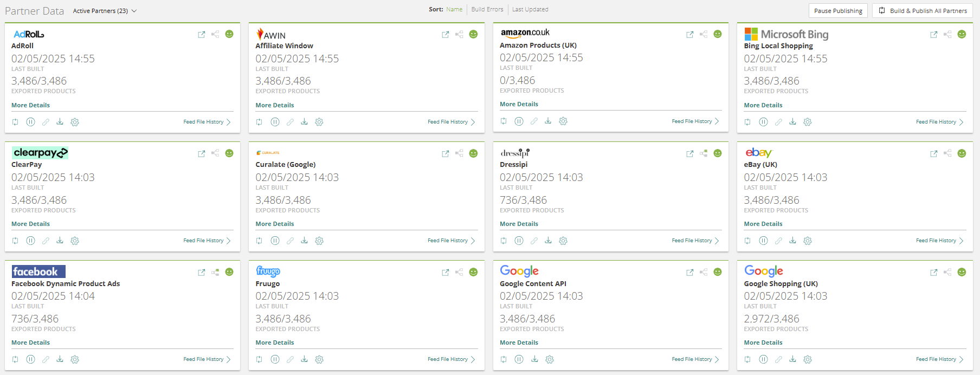Click the Dressipi share icon
This screenshot has height=375, width=980.
pyautogui.click(x=704, y=153)
